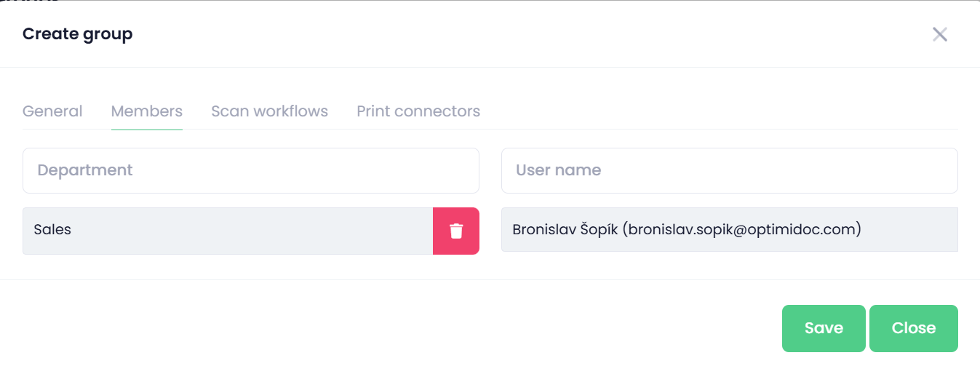Focus the Department search field

click(x=250, y=170)
